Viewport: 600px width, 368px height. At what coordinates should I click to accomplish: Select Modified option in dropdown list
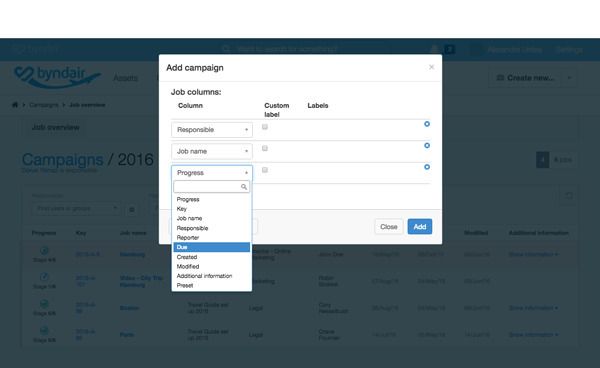[x=212, y=267]
